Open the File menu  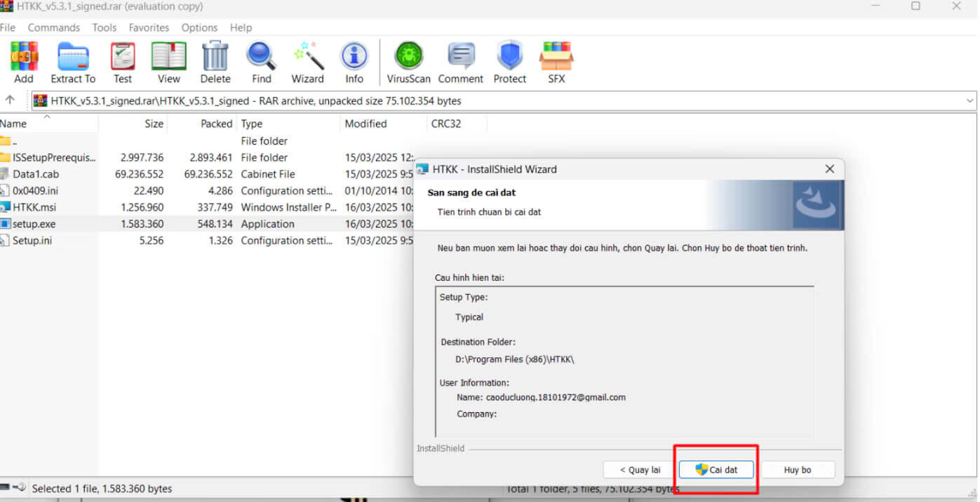pos(8,27)
